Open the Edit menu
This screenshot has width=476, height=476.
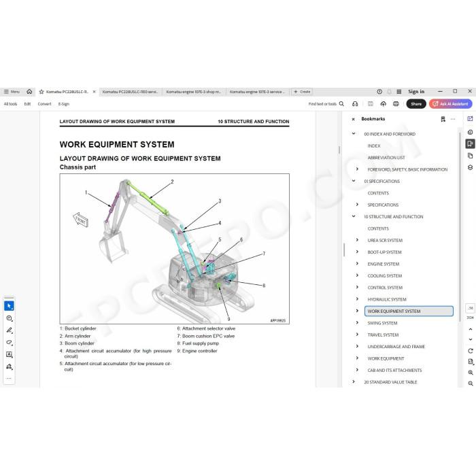click(27, 104)
